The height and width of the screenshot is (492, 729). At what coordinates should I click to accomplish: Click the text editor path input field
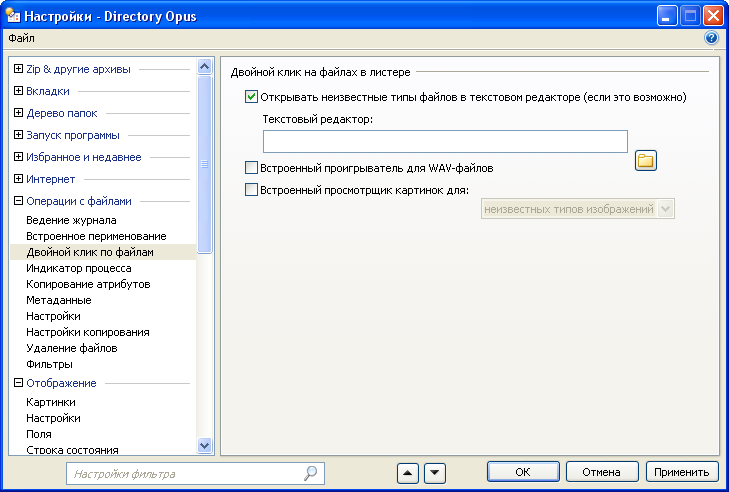(x=445, y=141)
